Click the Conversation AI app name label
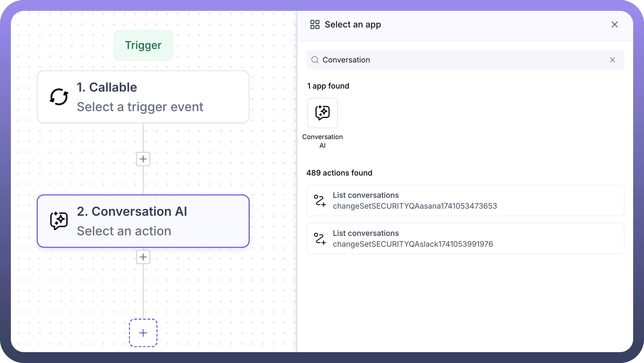This screenshot has width=644, height=363. click(322, 141)
